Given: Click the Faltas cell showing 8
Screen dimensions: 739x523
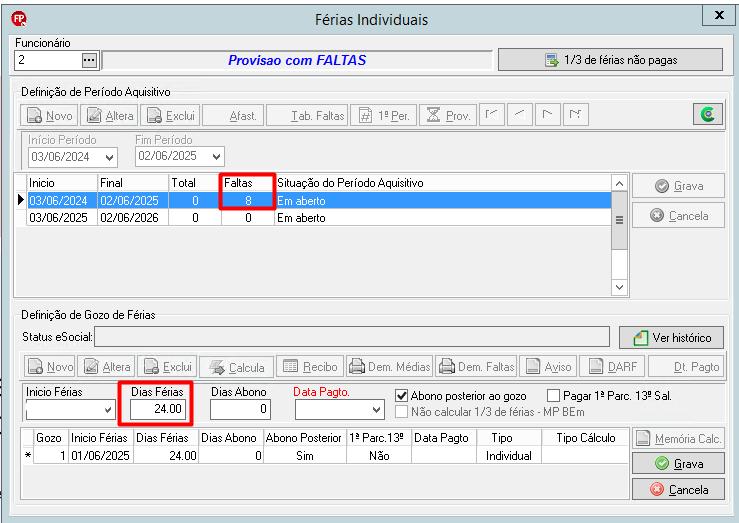Looking at the screenshot, I should 248,201.
